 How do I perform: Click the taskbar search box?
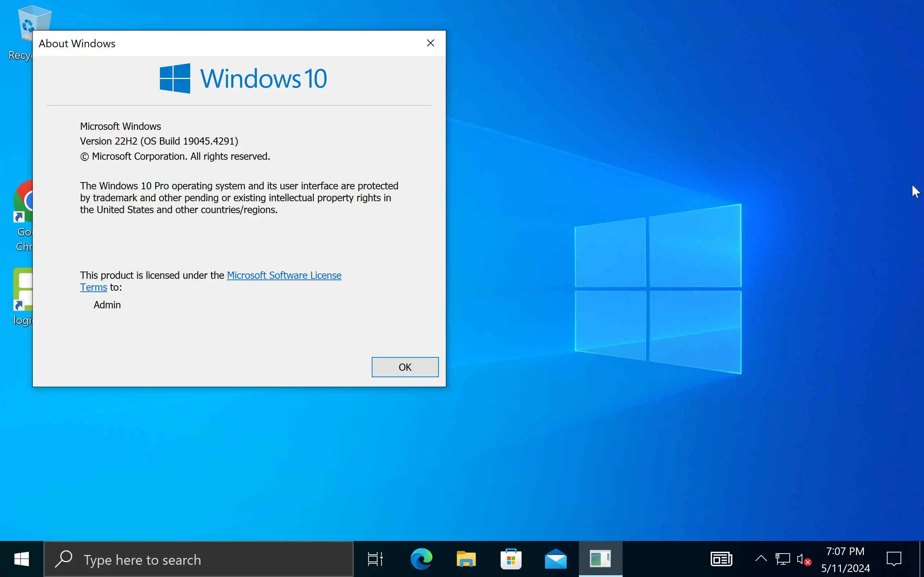click(199, 559)
